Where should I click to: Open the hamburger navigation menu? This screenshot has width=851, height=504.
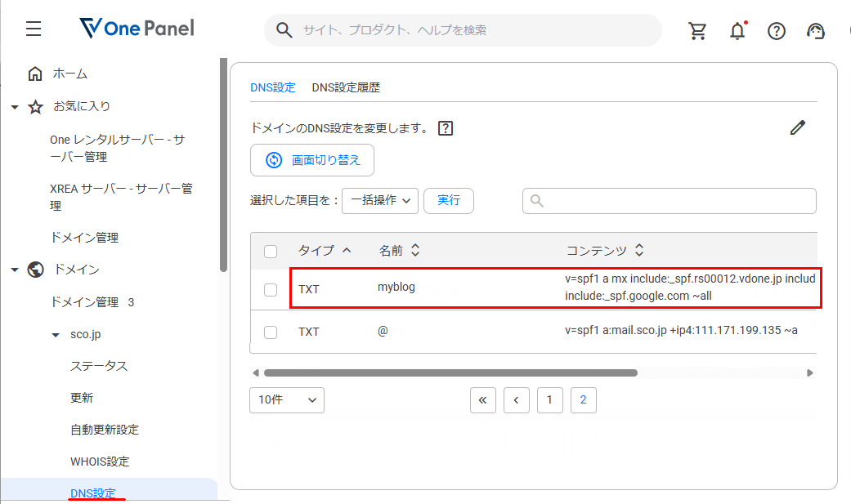[x=34, y=29]
